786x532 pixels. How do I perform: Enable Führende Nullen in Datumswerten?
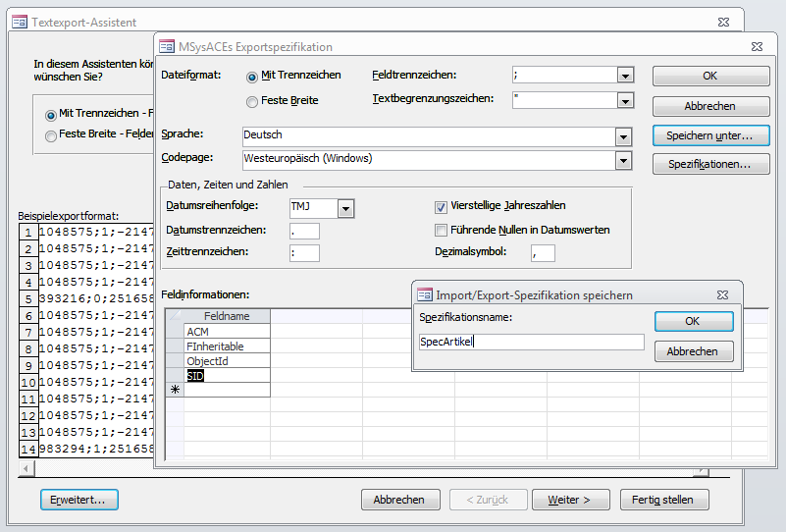[442, 230]
